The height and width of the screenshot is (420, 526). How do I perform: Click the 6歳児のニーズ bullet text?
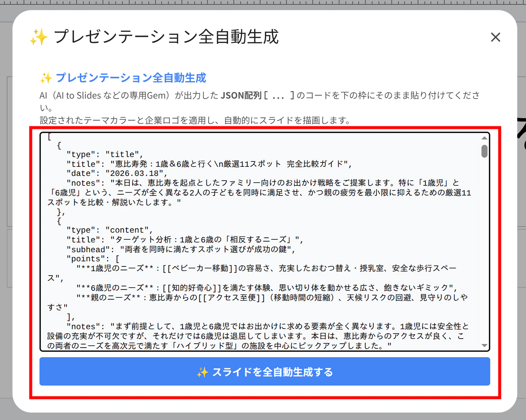click(267, 288)
